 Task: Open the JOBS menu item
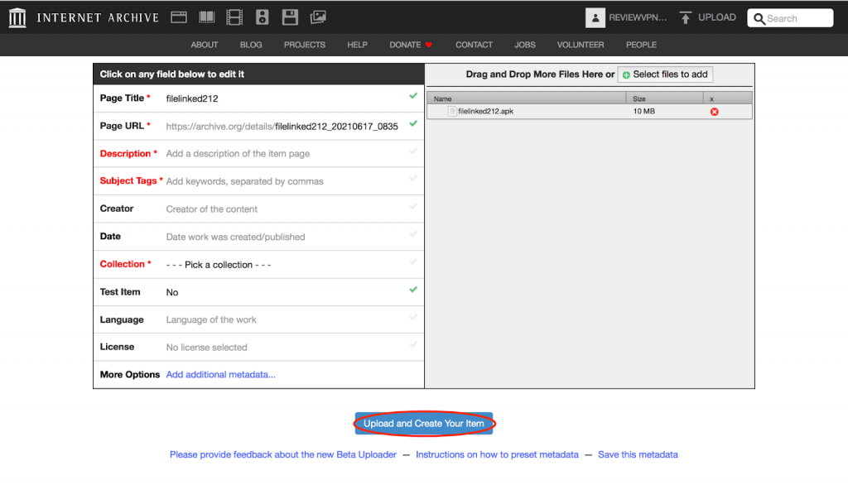[x=524, y=45]
